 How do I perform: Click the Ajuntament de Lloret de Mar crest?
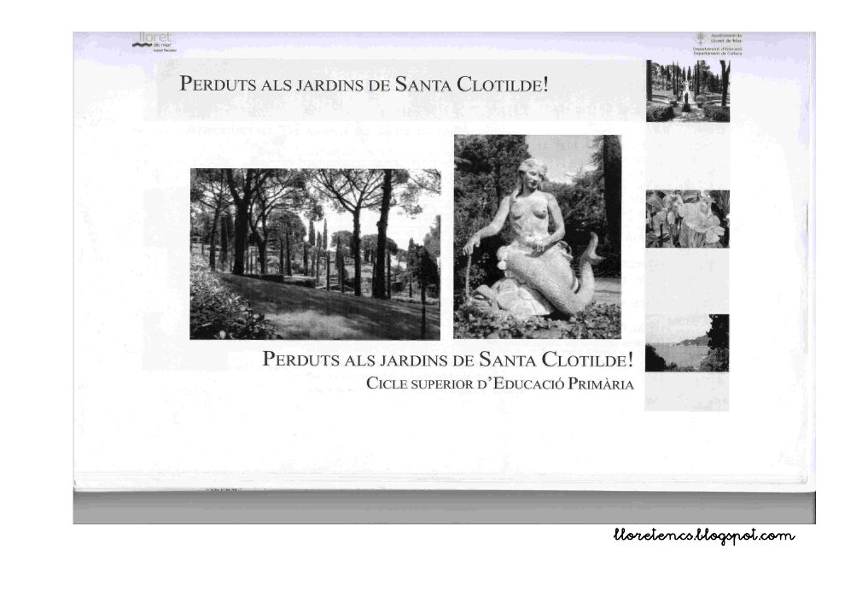(702, 38)
